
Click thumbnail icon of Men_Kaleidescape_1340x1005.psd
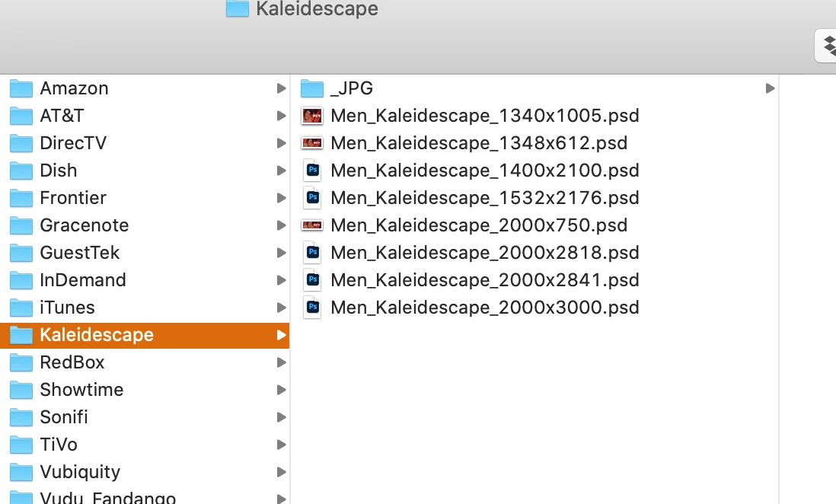[312, 116]
